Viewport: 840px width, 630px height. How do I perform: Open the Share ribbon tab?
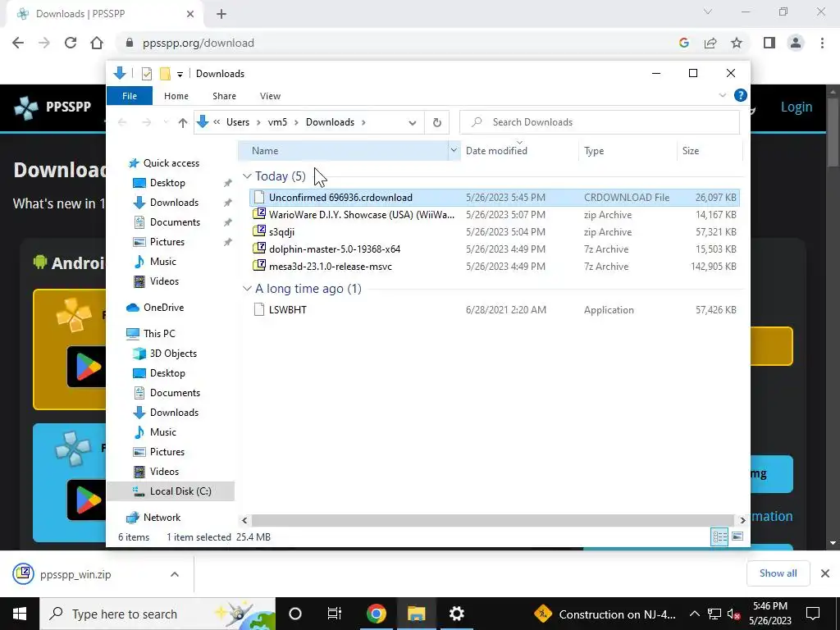(x=224, y=96)
